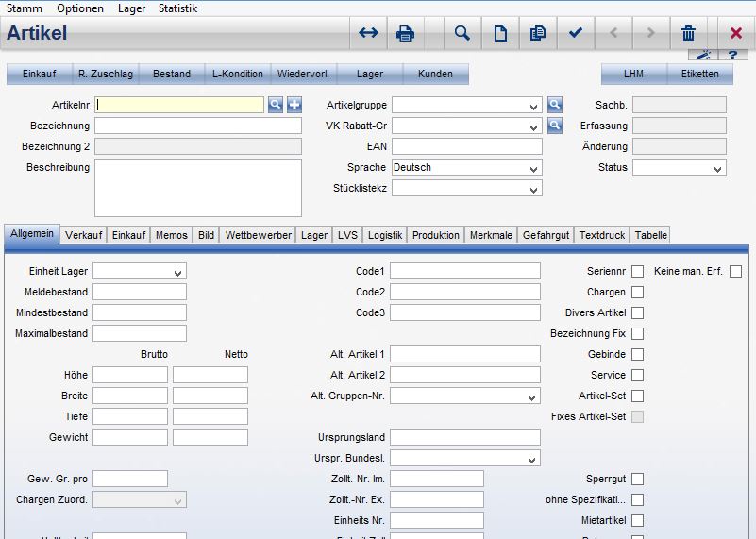
Task: Check the Sperrgut option
Action: [638, 480]
